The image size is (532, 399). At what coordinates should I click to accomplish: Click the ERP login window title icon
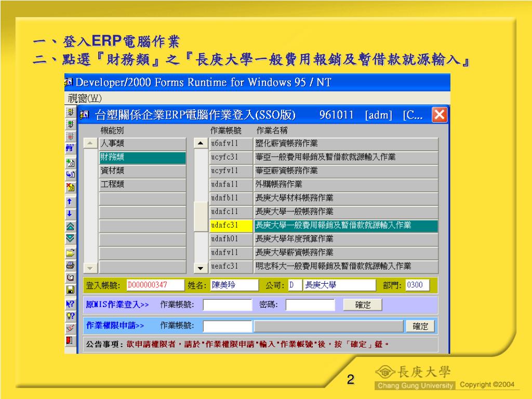[85, 115]
